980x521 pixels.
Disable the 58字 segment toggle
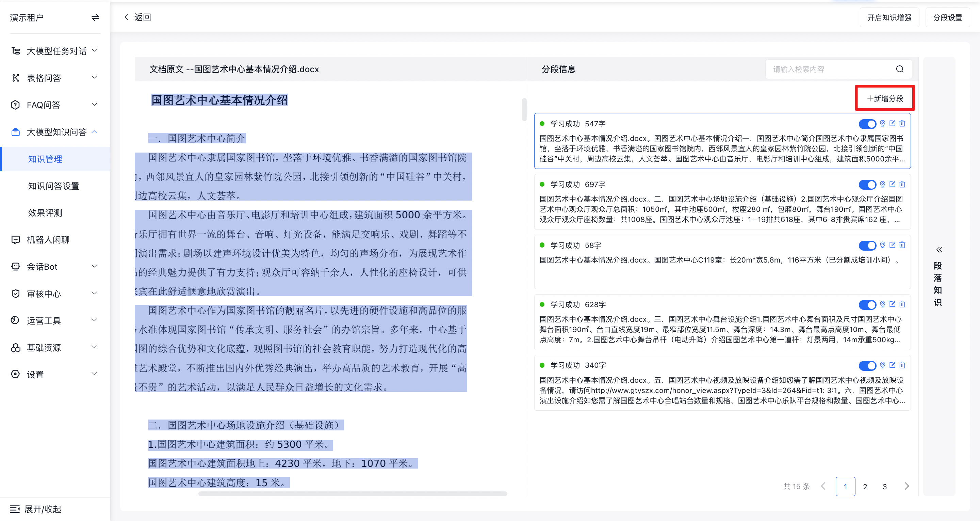tap(867, 245)
